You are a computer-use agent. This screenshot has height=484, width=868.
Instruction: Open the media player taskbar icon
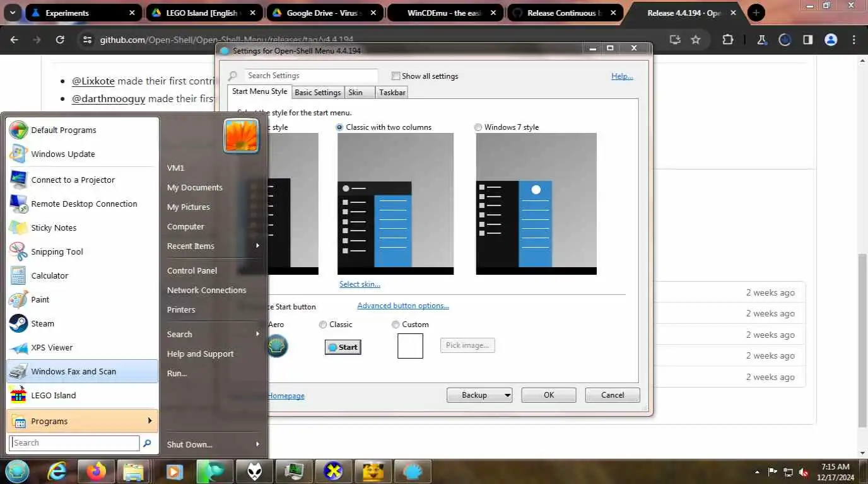(x=175, y=471)
